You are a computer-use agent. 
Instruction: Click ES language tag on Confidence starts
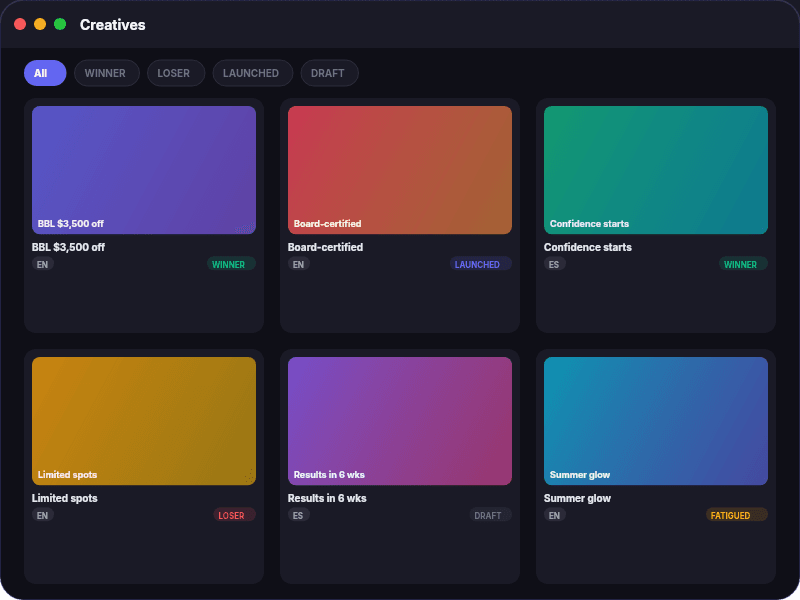coord(554,264)
